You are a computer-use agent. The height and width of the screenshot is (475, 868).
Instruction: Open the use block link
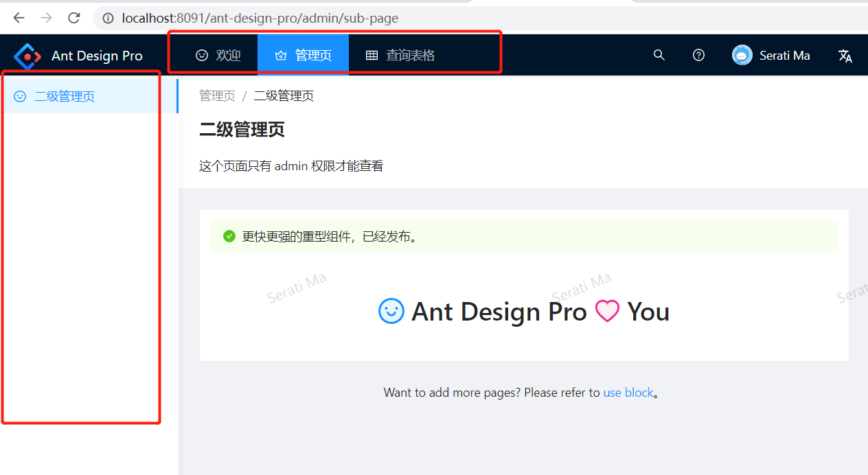pyautogui.click(x=628, y=392)
